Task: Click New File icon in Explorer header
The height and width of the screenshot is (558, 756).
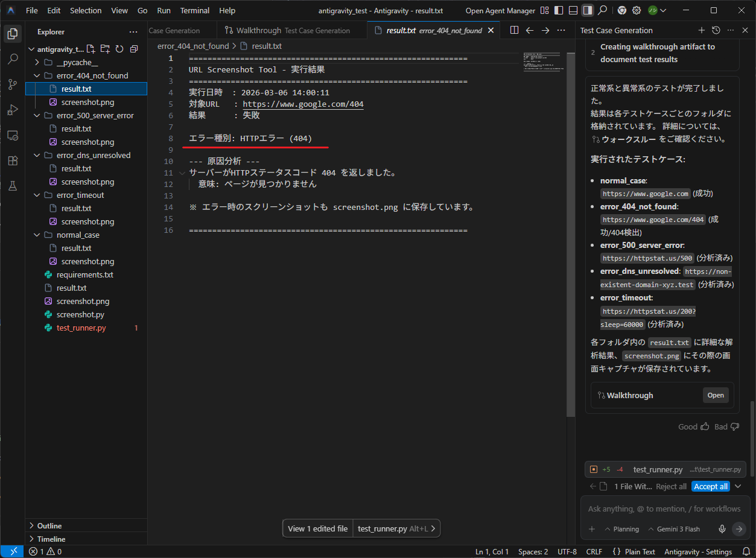Action: (x=91, y=49)
